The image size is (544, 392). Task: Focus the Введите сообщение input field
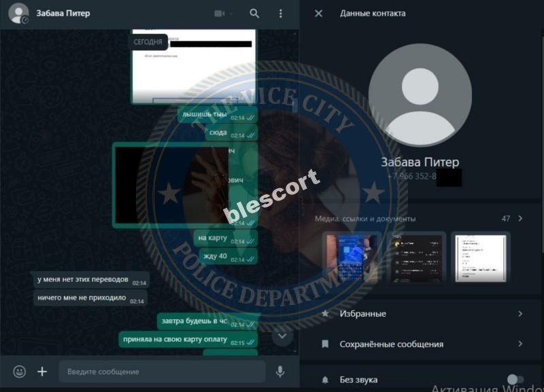click(x=162, y=372)
